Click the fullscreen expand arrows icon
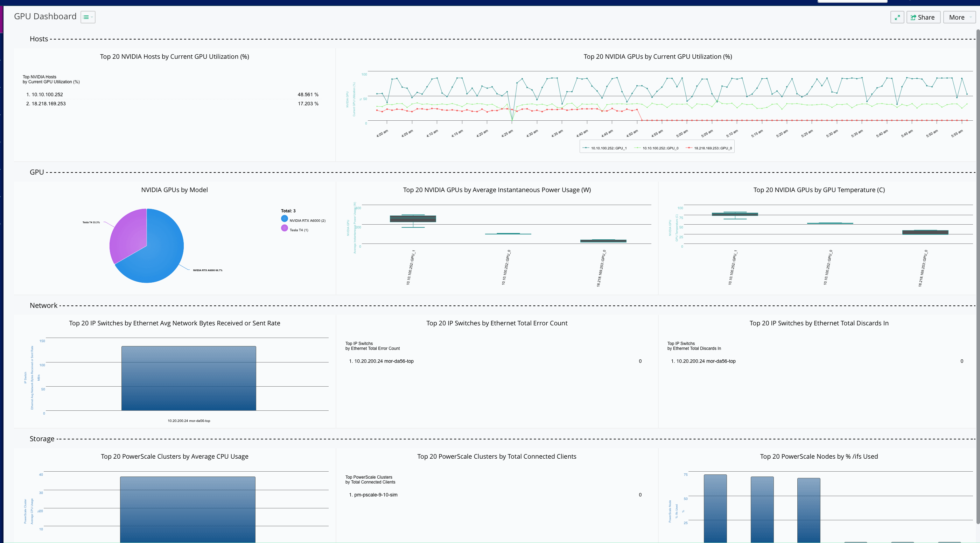 point(897,17)
